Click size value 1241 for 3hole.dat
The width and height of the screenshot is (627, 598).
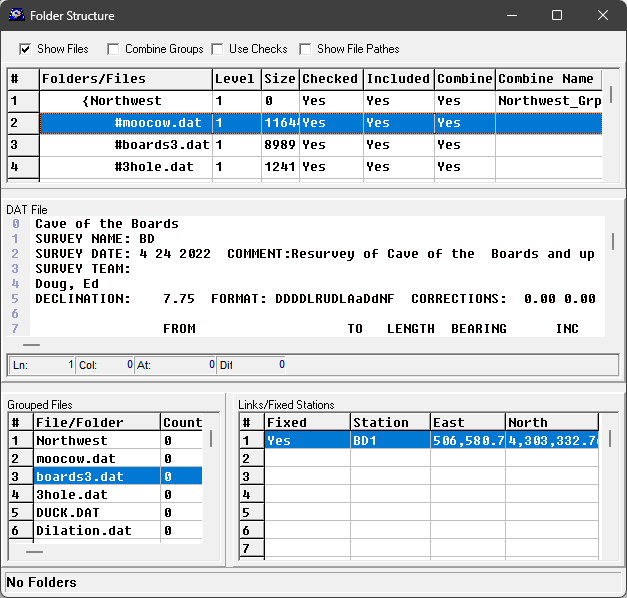pyautogui.click(x=280, y=167)
